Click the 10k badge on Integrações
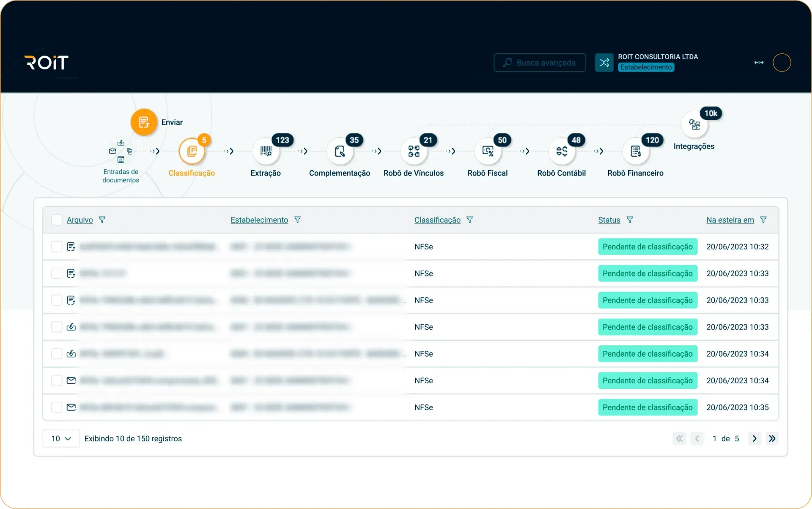Screen dimensions: 812x509 coord(711,113)
